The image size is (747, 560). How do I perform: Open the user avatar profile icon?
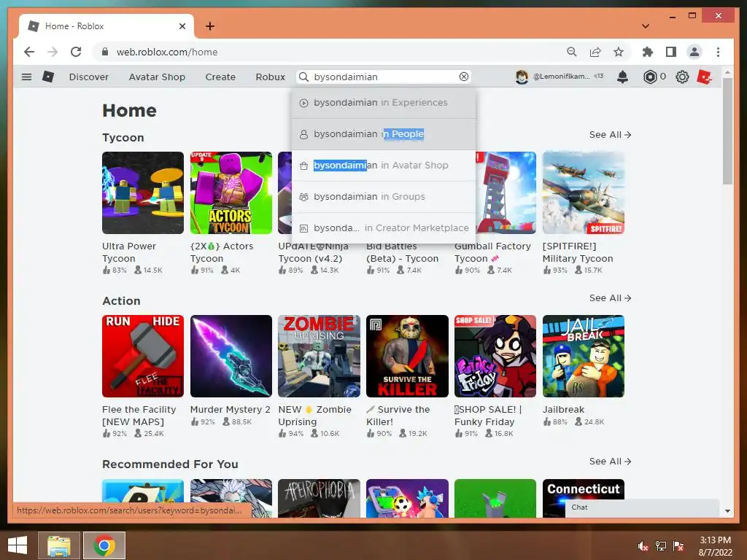tap(522, 77)
